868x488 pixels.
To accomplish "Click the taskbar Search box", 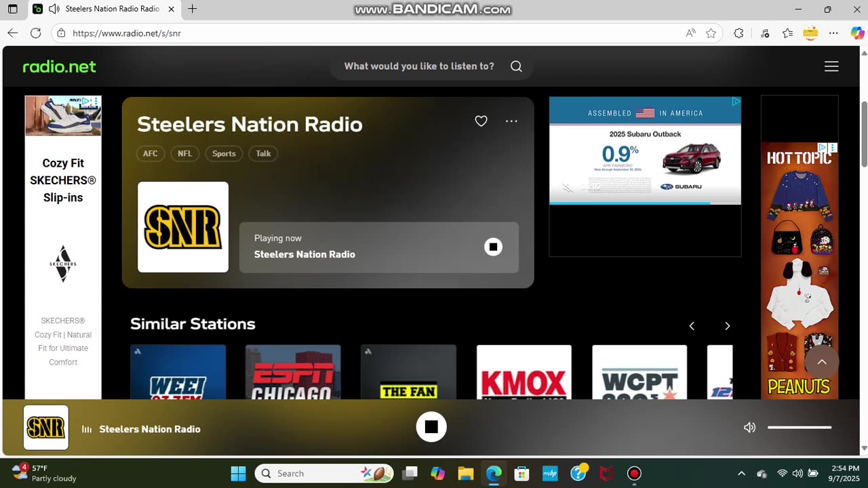I will coord(325,473).
